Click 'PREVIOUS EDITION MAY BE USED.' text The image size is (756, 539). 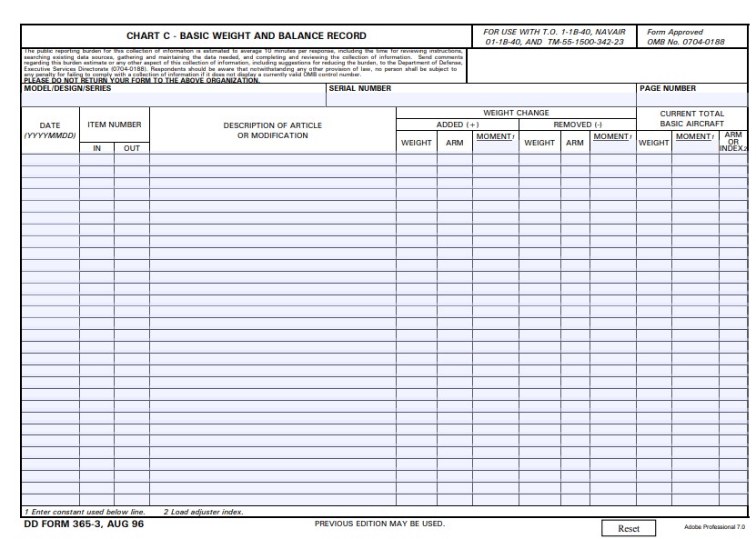[x=379, y=524]
